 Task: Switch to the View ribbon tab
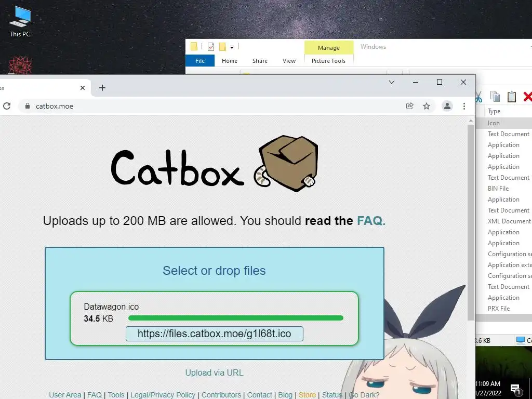(289, 61)
